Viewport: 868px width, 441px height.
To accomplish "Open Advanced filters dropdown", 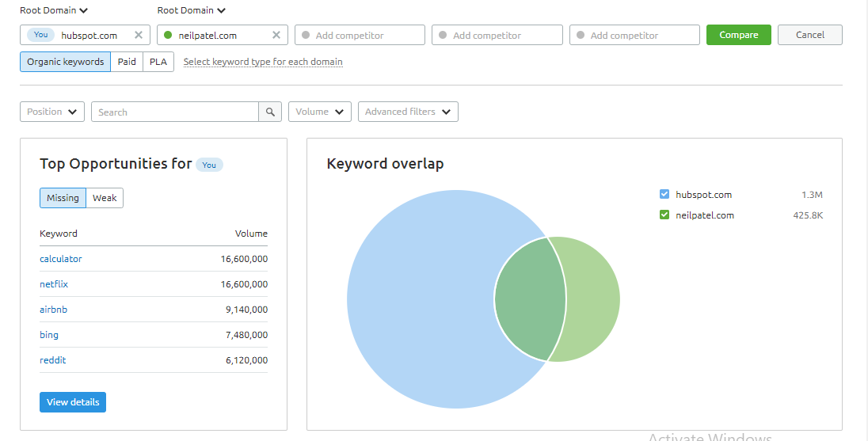I will [408, 112].
